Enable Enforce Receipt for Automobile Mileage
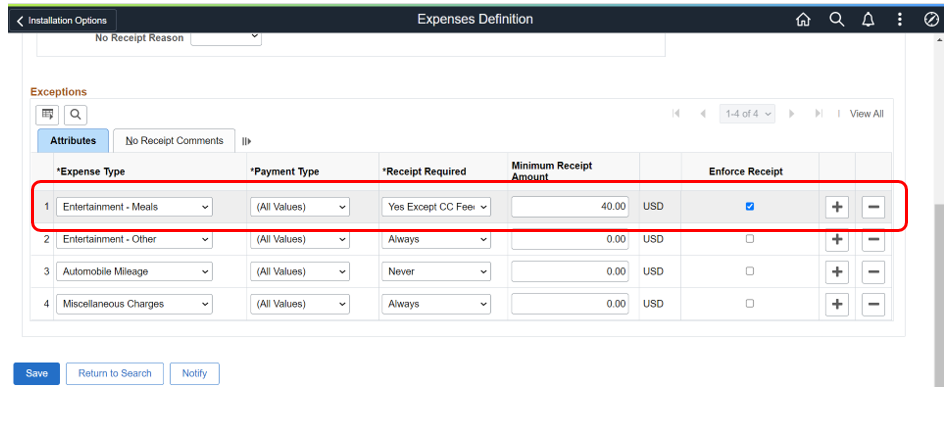The height and width of the screenshot is (424, 948). [750, 271]
